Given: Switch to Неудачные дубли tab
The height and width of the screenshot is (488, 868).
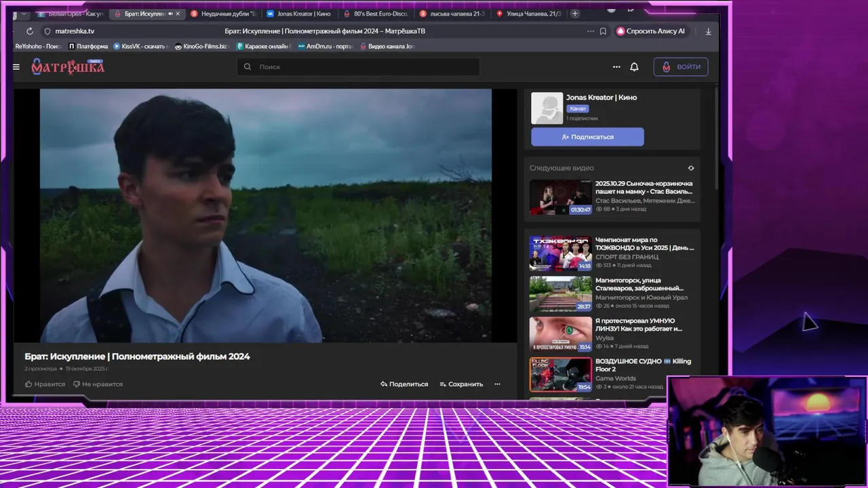Looking at the screenshot, I should pyautogui.click(x=224, y=14).
